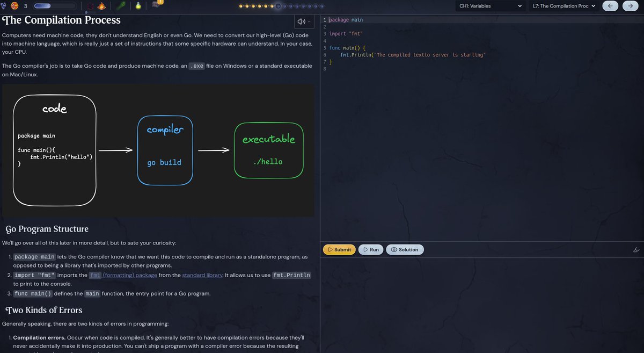Submit the code with Submit button
The image size is (644, 353).
339,249
